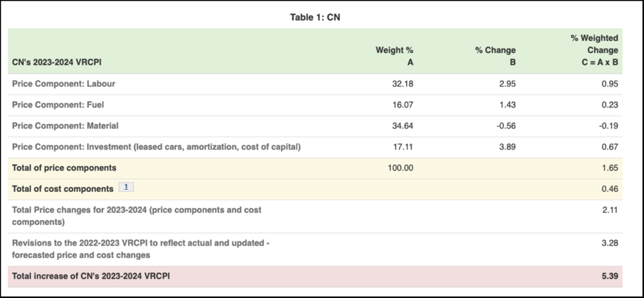Select the 'Weight % A' column header
Screen dimensions: 644x298
394,56
